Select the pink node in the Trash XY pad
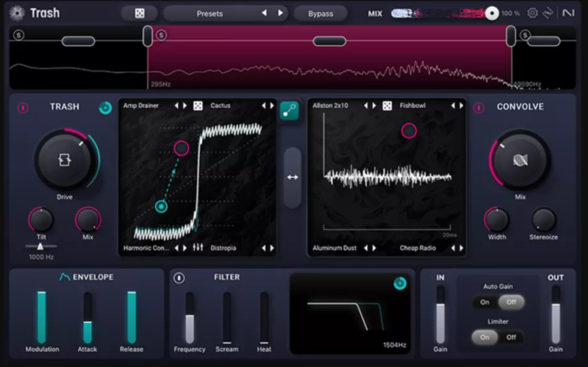This screenshot has height=367, width=588. tap(181, 148)
